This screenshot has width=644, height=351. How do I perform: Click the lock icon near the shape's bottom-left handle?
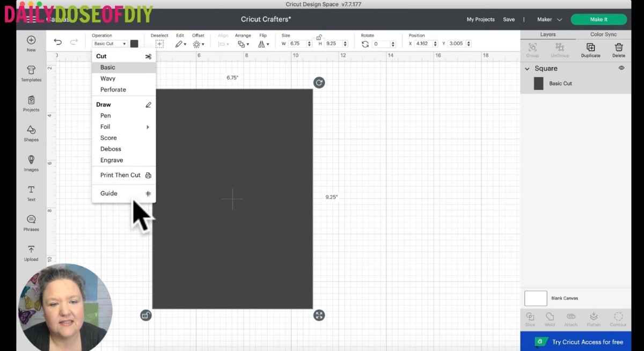[x=145, y=315]
